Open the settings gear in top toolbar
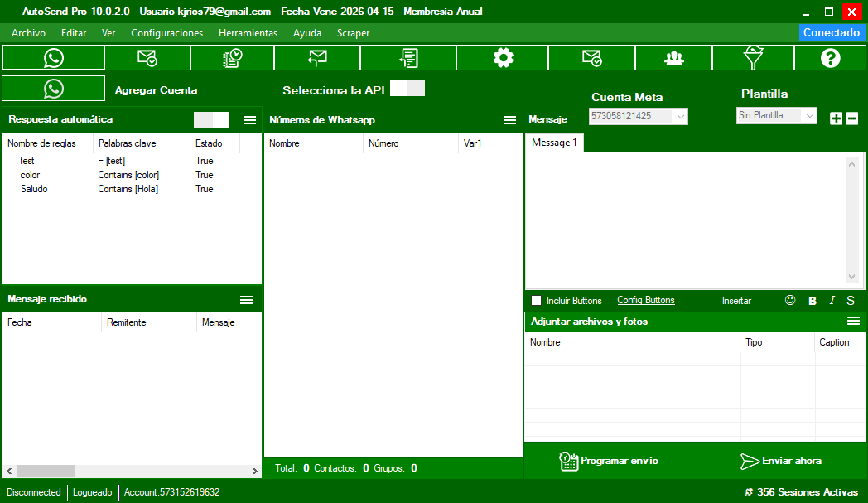Image resolution: width=868 pixels, height=503 pixels. click(502, 58)
